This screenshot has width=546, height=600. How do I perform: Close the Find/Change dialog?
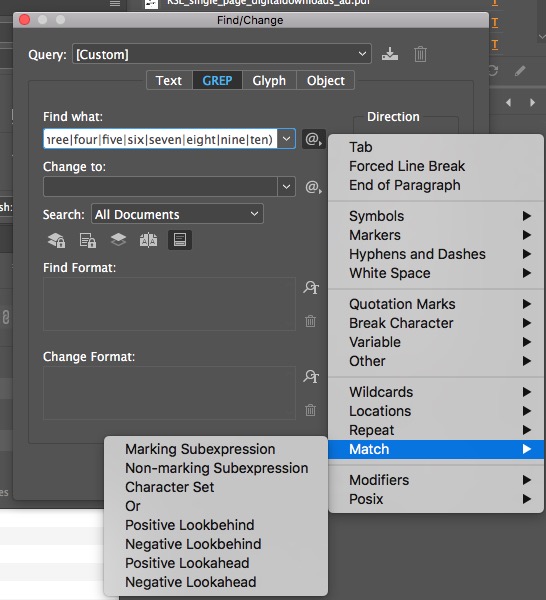coord(24,20)
